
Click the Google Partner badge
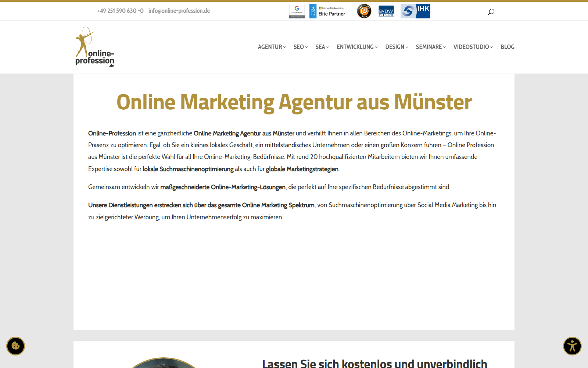(x=297, y=11)
